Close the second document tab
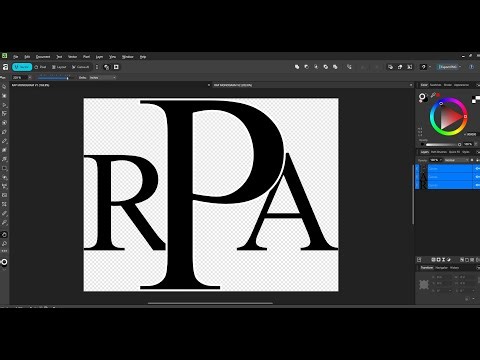 tap(411, 85)
